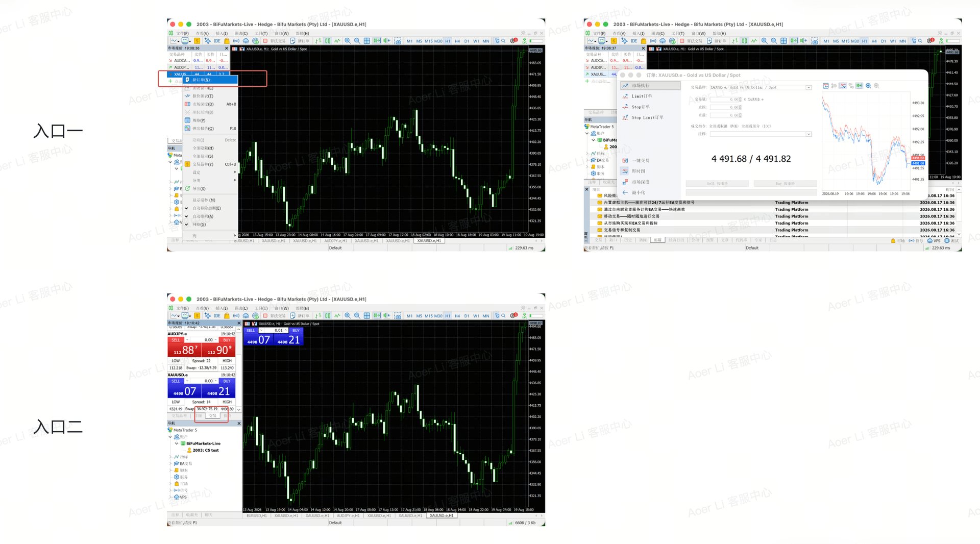The image size is (980, 544).
Task: Select 2003: CS test account in Navigator
Action: (203, 450)
